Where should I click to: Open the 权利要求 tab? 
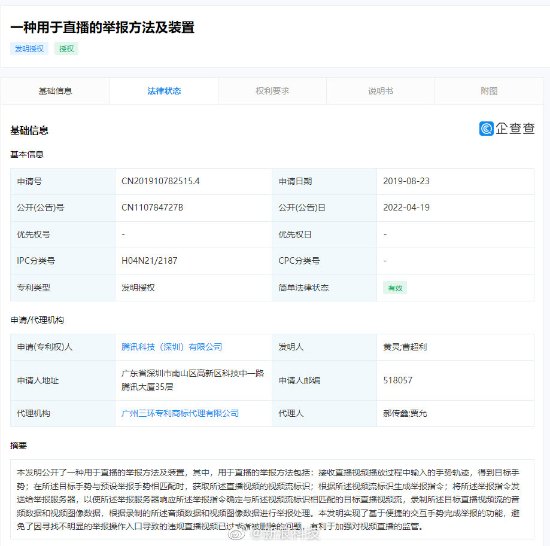point(272,91)
